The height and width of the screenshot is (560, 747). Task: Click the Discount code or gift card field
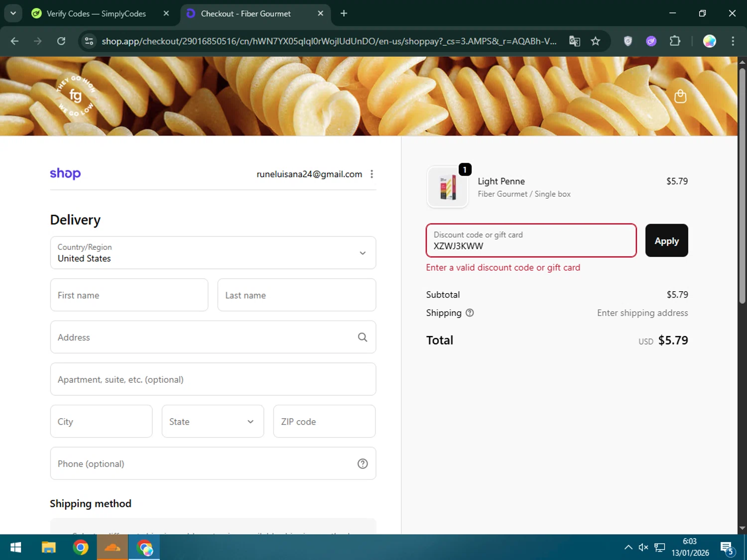pyautogui.click(x=531, y=240)
